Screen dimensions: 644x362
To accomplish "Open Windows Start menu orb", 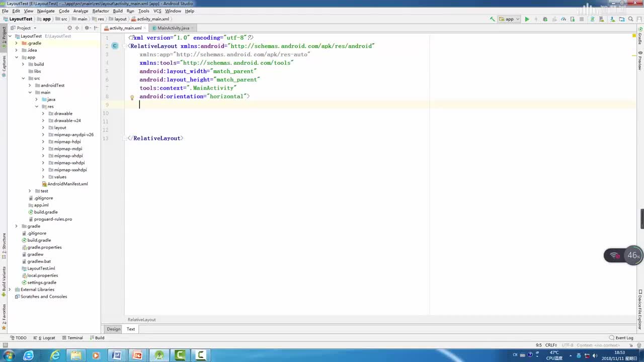I will (x=9, y=355).
